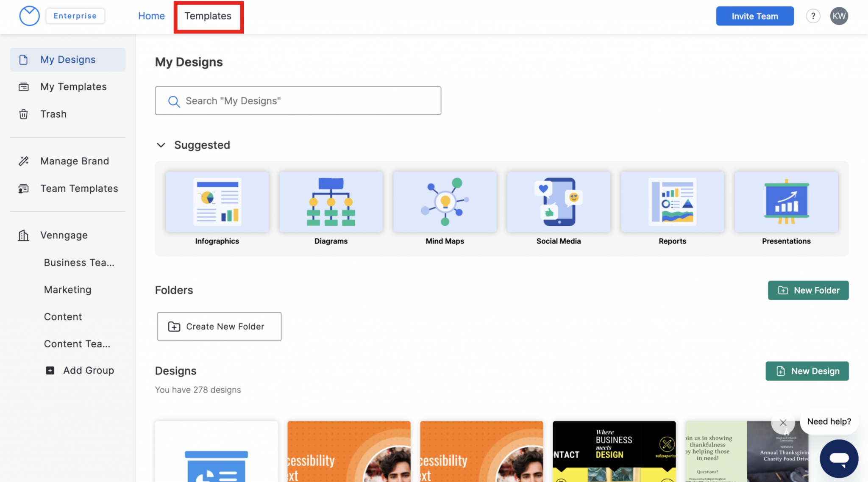Viewport: 868px width, 482px height.
Task: Select the Mind Maps category icon
Action: coord(445,202)
